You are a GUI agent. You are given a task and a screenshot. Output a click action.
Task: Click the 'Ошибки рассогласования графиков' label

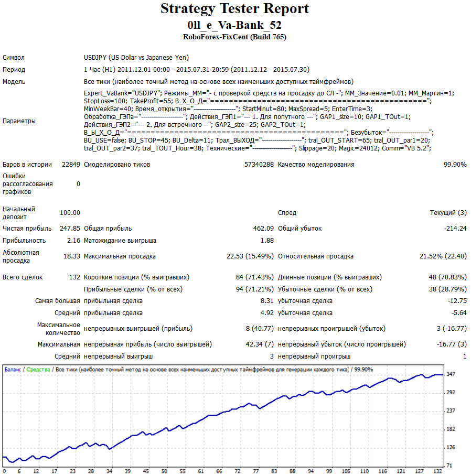coord(28,183)
